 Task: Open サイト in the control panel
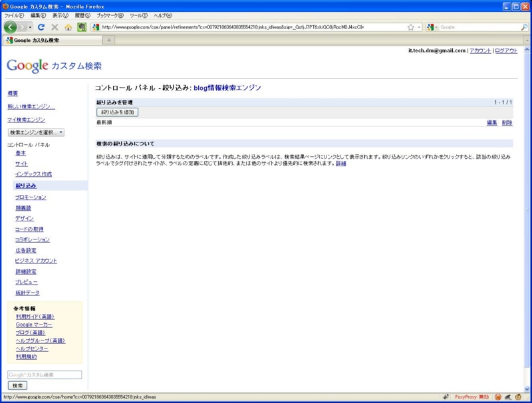[x=21, y=164]
